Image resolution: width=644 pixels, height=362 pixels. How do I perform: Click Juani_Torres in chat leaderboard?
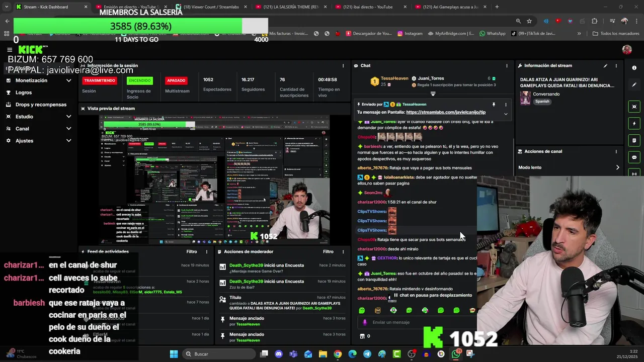[431, 78]
